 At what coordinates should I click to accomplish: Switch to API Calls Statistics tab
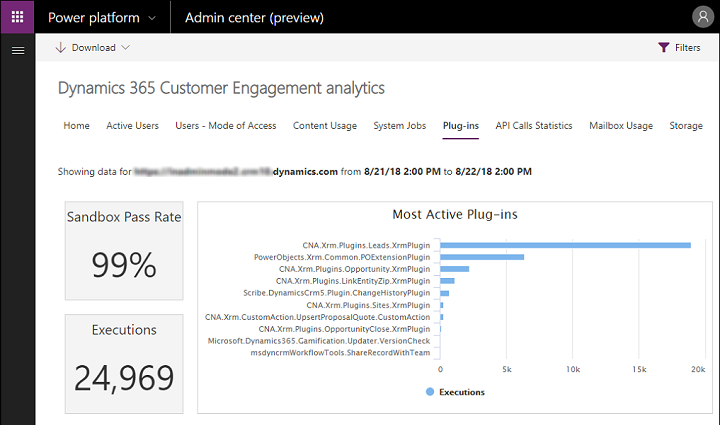pyautogui.click(x=534, y=126)
